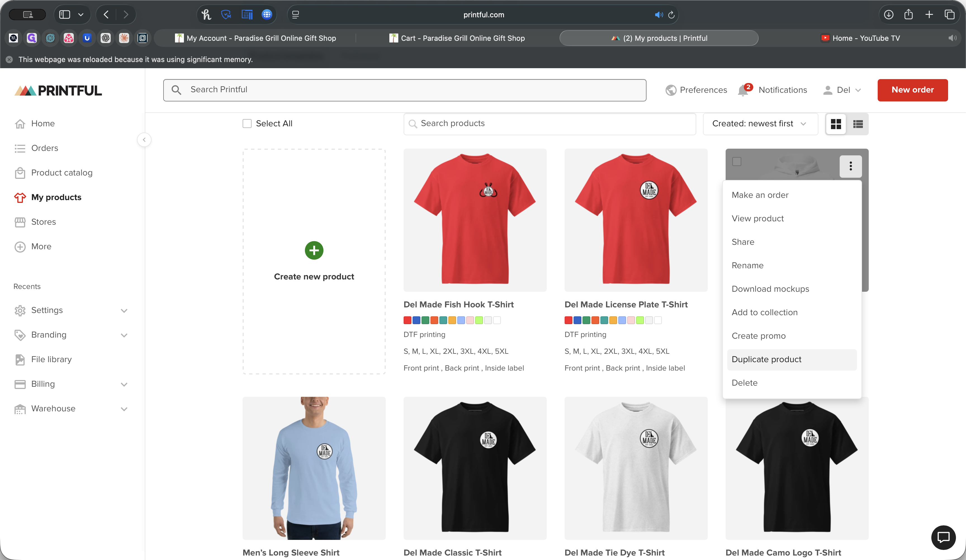Open Preferences globe menu
This screenshot has width=966, height=560.
click(696, 90)
